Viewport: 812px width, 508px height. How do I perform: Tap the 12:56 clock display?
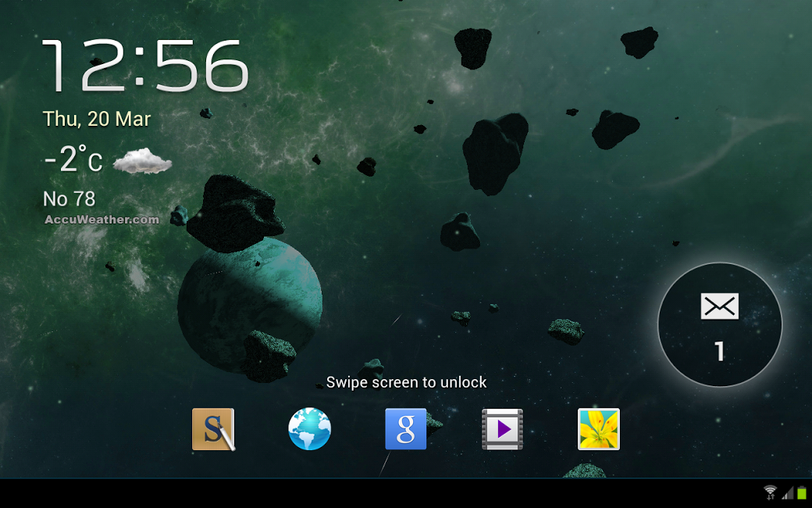coord(145,66)
